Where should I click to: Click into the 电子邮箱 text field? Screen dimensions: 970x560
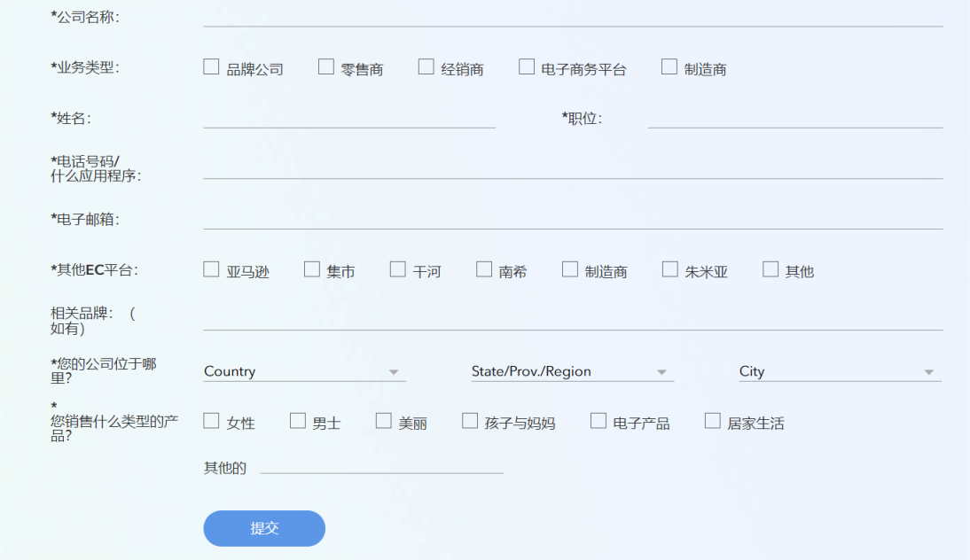click(572, 218)
